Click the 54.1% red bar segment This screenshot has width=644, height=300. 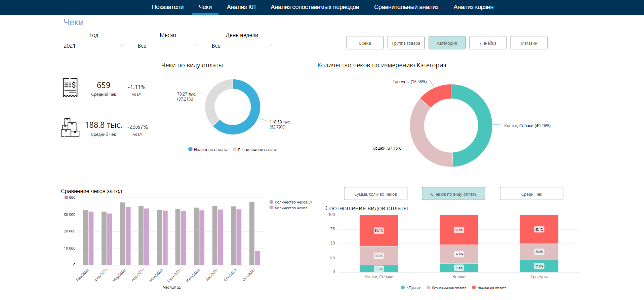379,230
